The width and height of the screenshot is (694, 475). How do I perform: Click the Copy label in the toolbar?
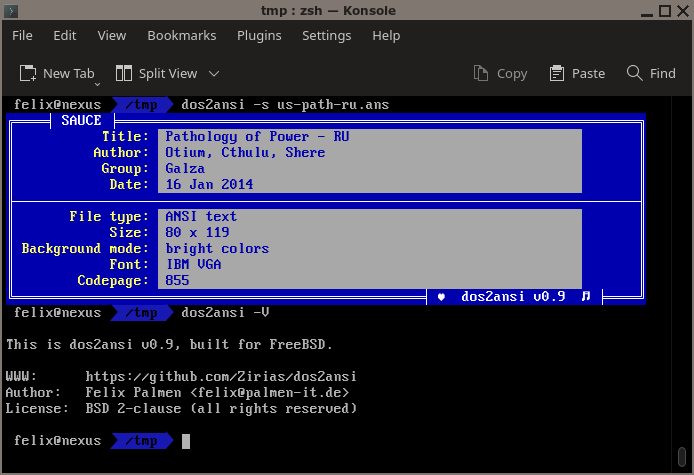[512, 74]
